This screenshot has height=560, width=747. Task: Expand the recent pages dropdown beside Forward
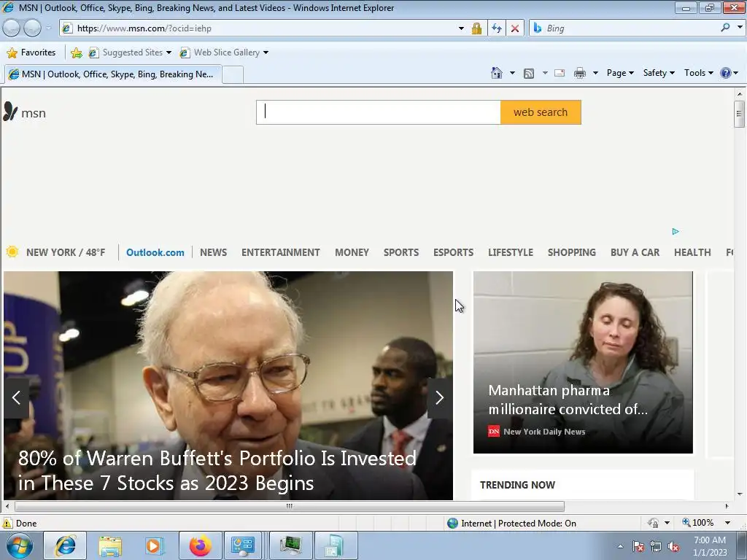click(48, 28)
